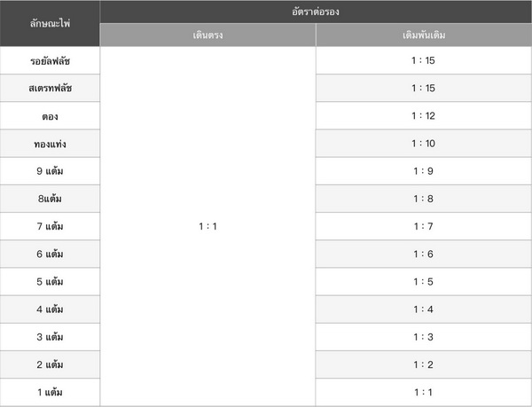The height and width of the screenshot is (407, 532).
Task: Select the เดิมพันเดิม column header
Action: click(x=423, y=35)
